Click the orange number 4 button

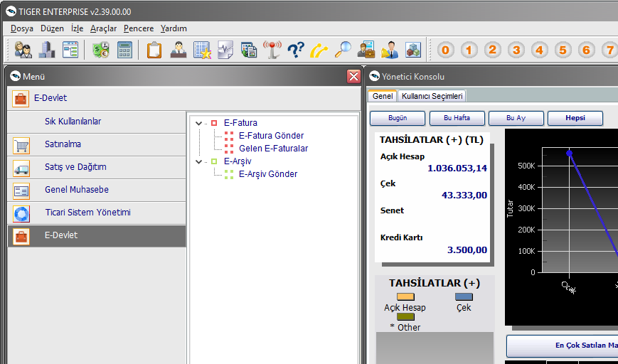pyautogui.click(x=540, y=50)
